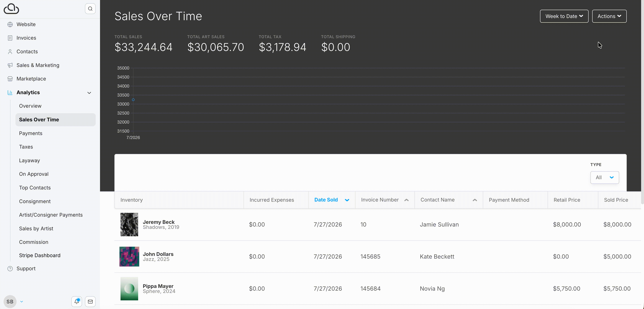This screenshot has width=644, height=309.
Task: Click contact name Kate Beckett
Action: [437, 256]
